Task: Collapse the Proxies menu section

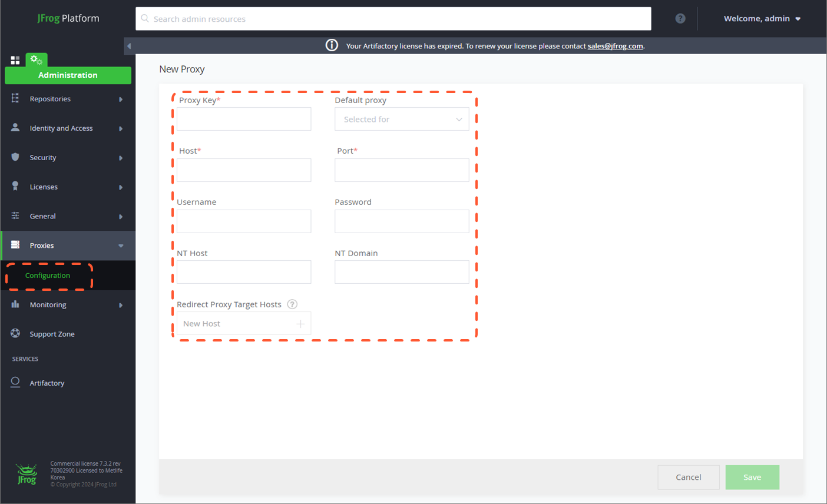Action: (121, 246)
